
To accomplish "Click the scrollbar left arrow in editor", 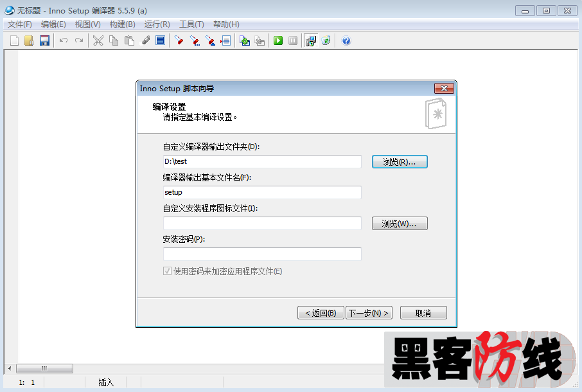I will tap(10, 368).
